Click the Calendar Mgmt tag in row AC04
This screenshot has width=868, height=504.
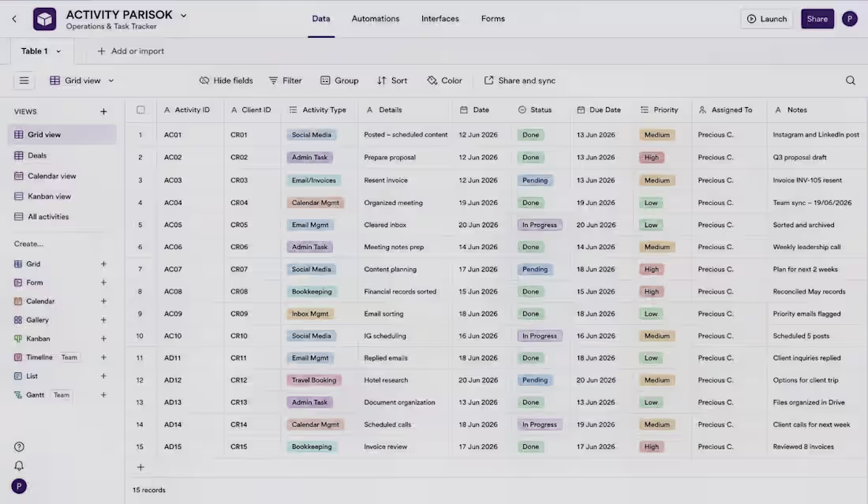316,203
